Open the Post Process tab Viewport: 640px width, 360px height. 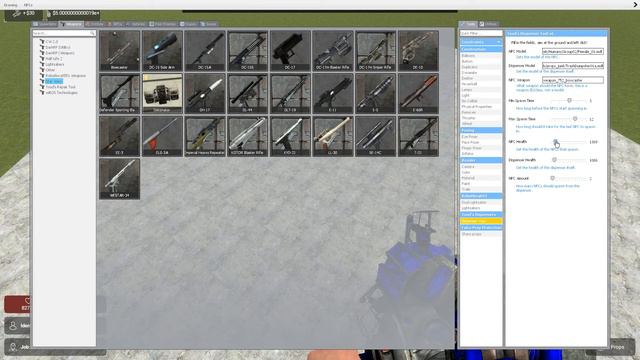pyautogui.click(x=163, y=24)
